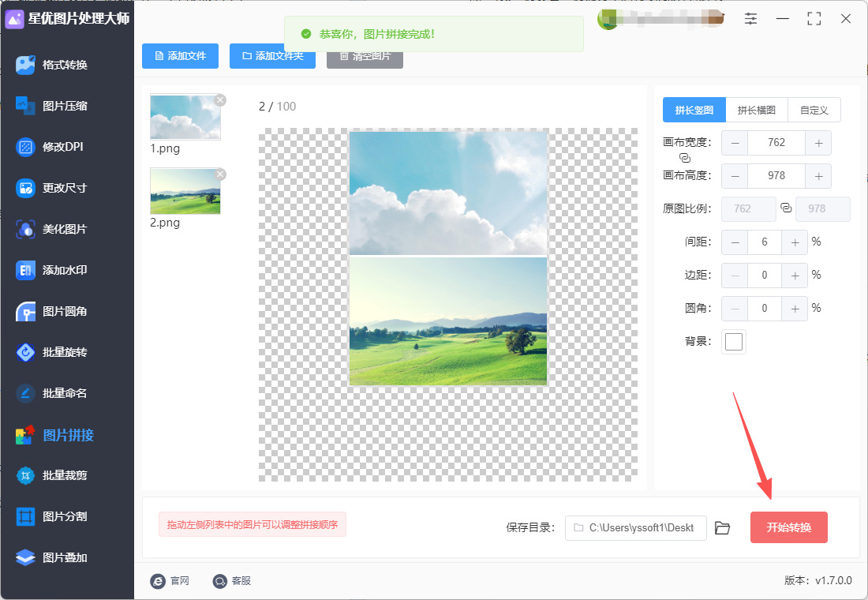Select the 1.png cloud thumbnail
This screenshot has width=868, height=600.
pyautogui.click(x=185, y=117)
